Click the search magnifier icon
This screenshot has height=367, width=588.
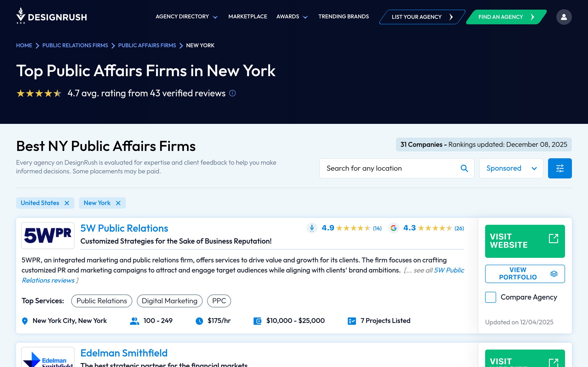[464, 168]
